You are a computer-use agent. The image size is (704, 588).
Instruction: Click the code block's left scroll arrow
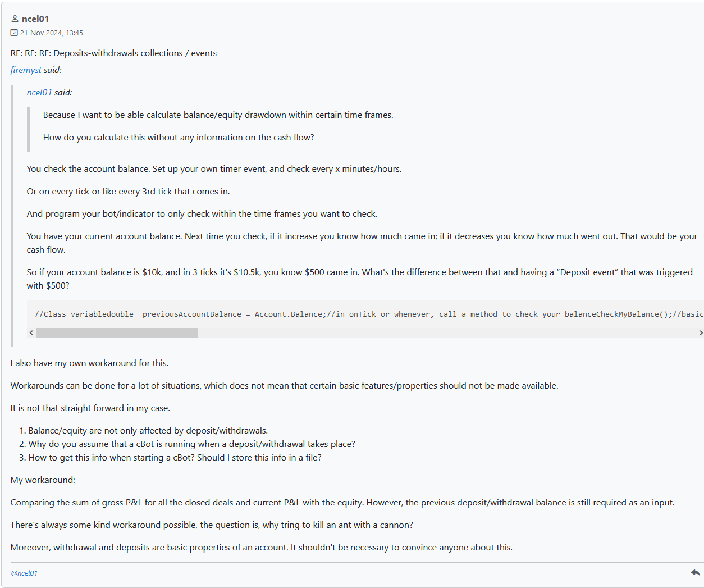pos(31,332)
